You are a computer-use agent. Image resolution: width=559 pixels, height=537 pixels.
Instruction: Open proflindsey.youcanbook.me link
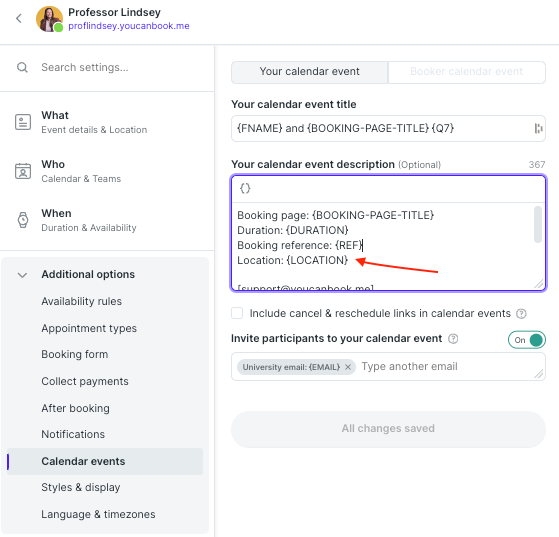(x=129, y=26)
